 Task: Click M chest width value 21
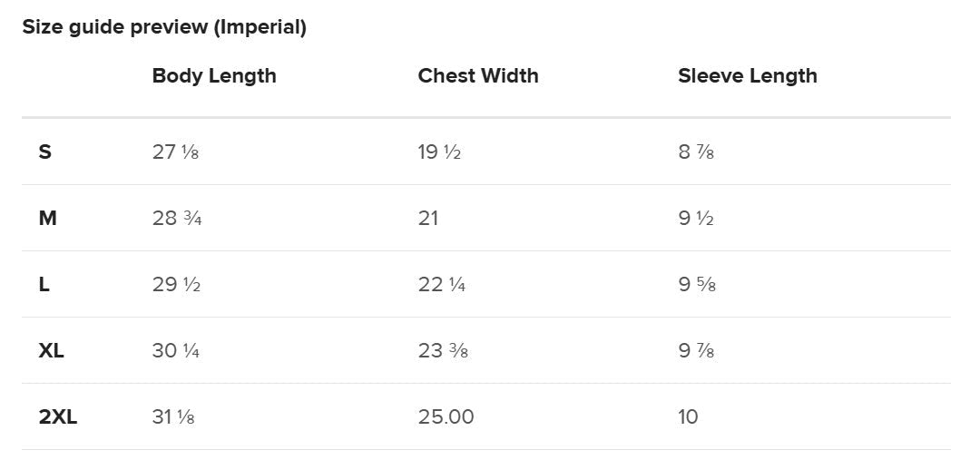[428, 218]
